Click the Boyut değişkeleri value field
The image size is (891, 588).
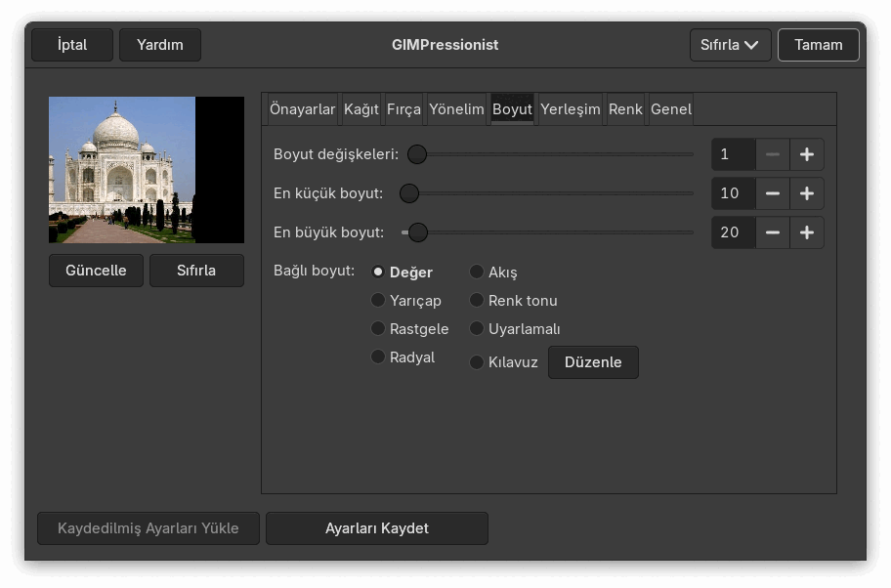(734, 154)
